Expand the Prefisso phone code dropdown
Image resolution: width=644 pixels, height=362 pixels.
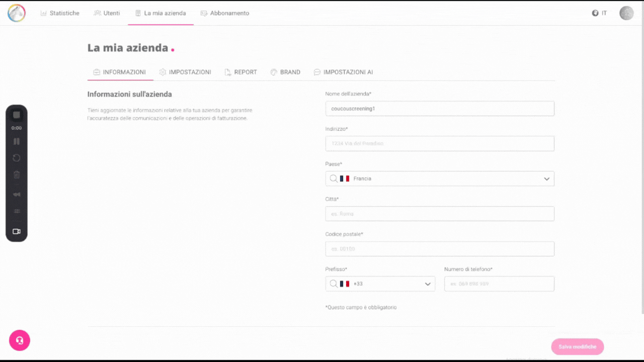click(x=428, y=284)
